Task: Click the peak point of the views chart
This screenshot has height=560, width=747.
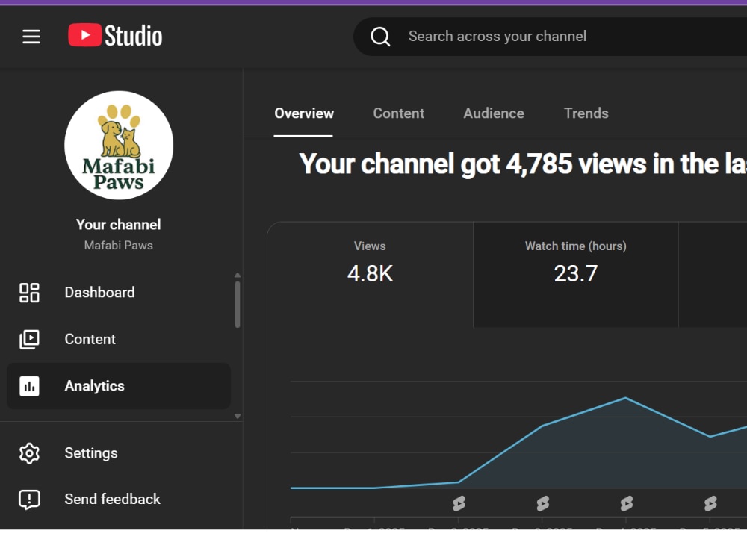Action: pyautogui.click(x=625, y=398)
